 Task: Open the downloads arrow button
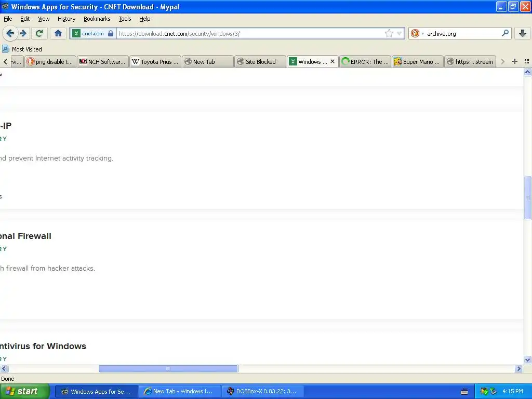click(x=523, y=33)
